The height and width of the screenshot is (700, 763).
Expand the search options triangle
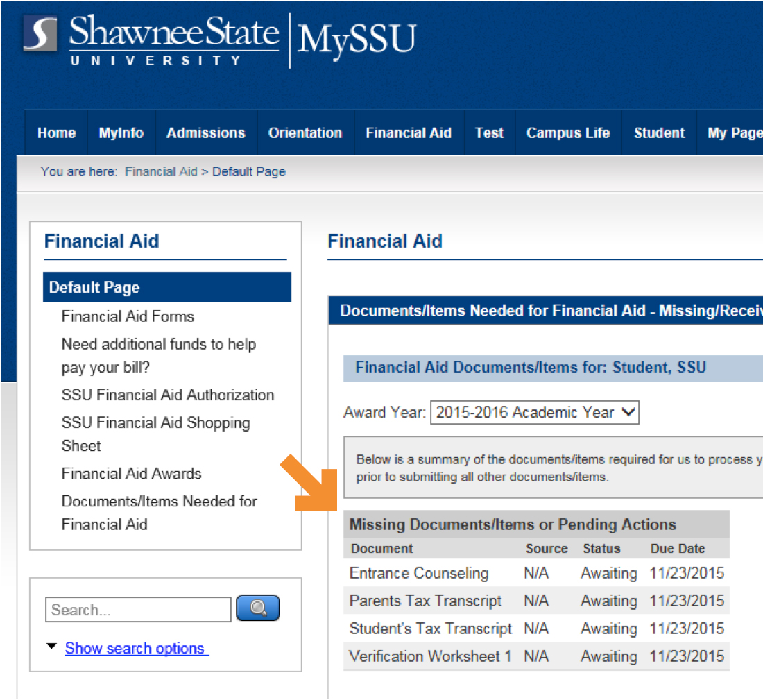click(51, 647)
